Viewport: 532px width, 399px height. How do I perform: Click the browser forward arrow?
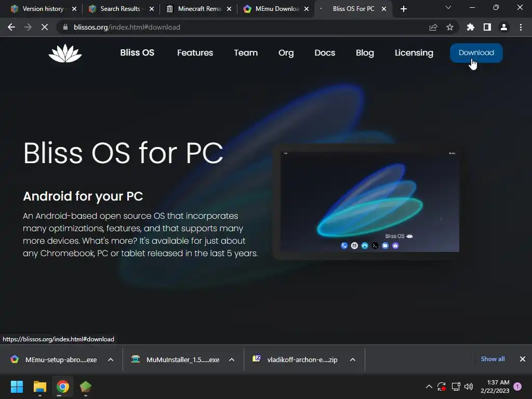tap(28, 27)
